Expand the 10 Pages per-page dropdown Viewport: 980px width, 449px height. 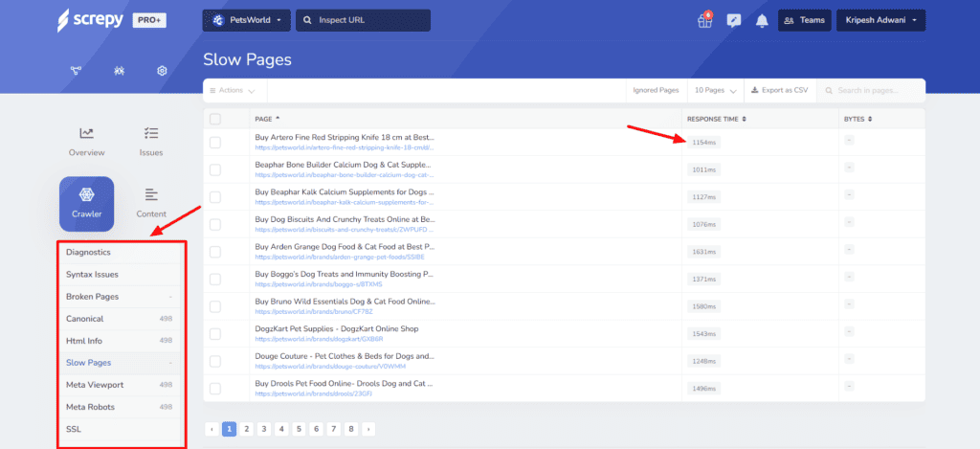716,91
